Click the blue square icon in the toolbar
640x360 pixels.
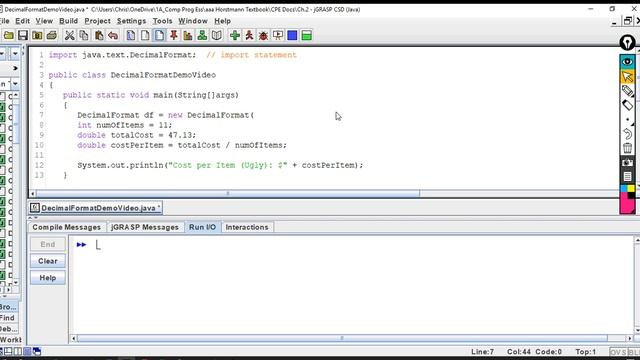(x=292, y=36)
